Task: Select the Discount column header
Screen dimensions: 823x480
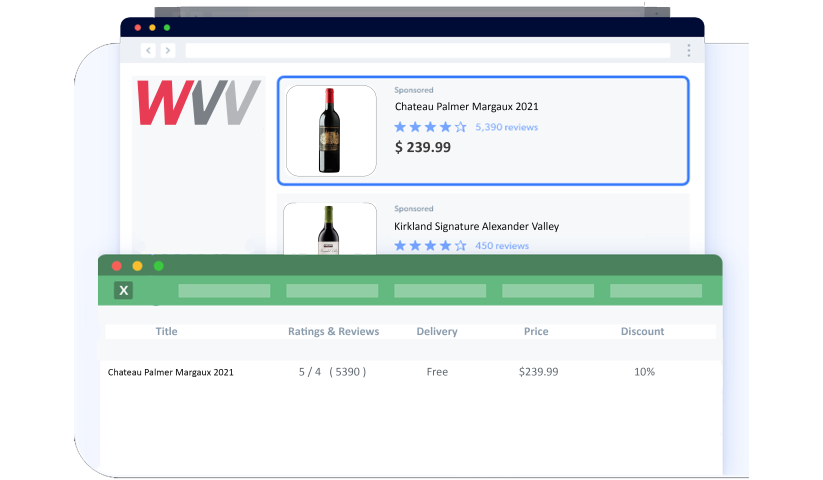Action: [x=642, y=332]
